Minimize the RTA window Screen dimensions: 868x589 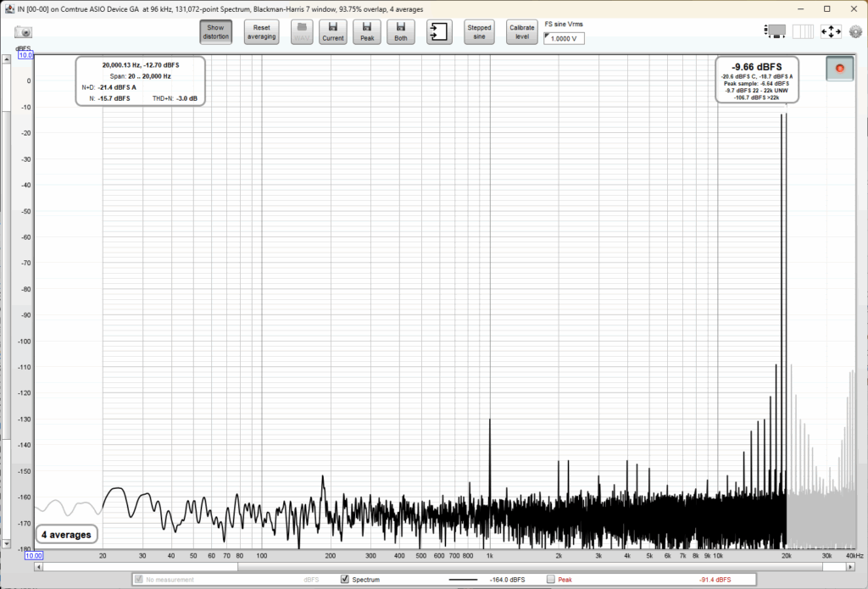point(801,8)
